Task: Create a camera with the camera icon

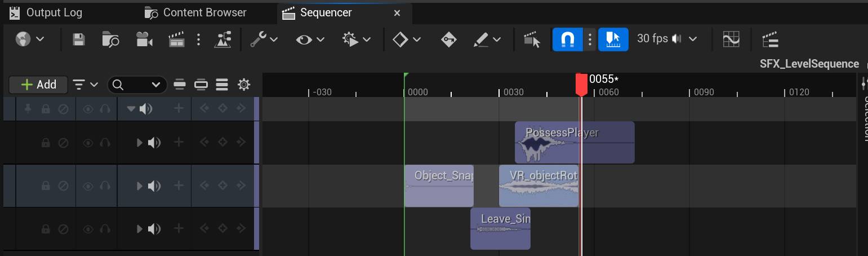Action: pos(144,39)
